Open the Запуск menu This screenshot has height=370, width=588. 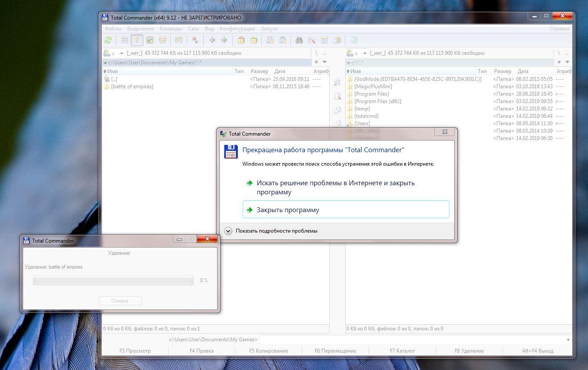[269, 29]
